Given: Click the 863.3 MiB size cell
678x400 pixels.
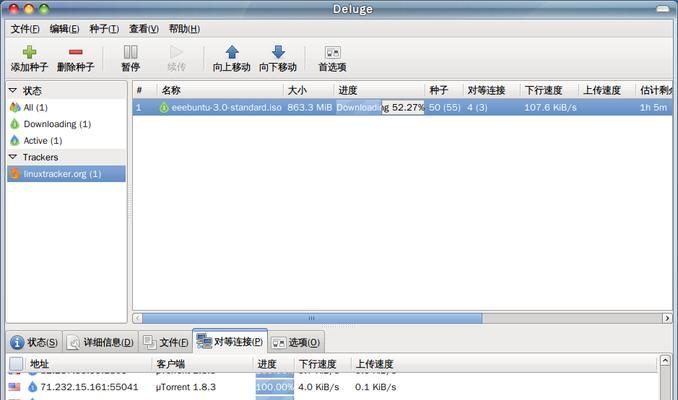Looking at the screenshot, I should (x=310, y=107).
